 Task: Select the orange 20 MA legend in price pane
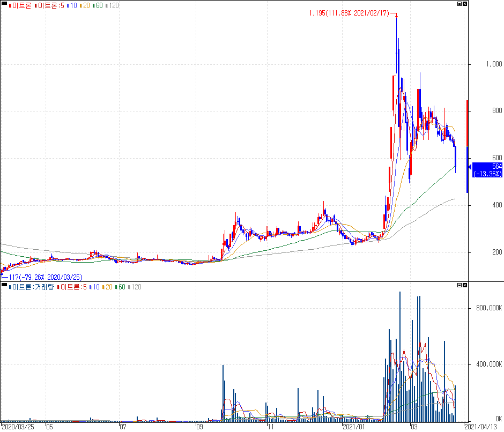(x=85, y=5)
